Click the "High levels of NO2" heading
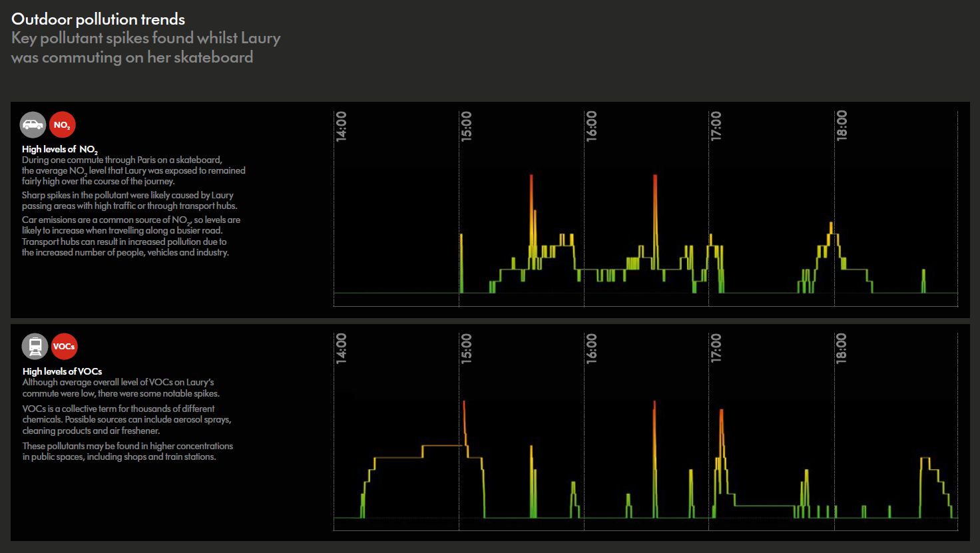 pos(60,150)
